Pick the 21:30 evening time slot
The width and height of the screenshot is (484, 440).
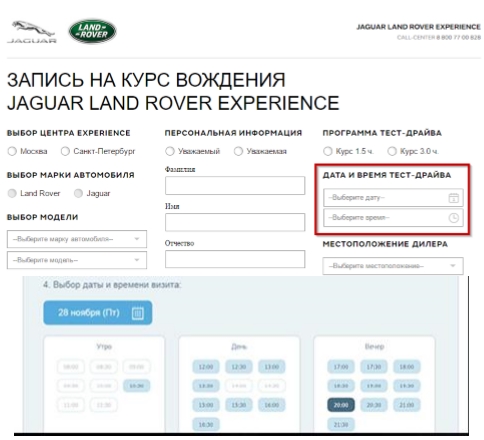click(341, 425)
